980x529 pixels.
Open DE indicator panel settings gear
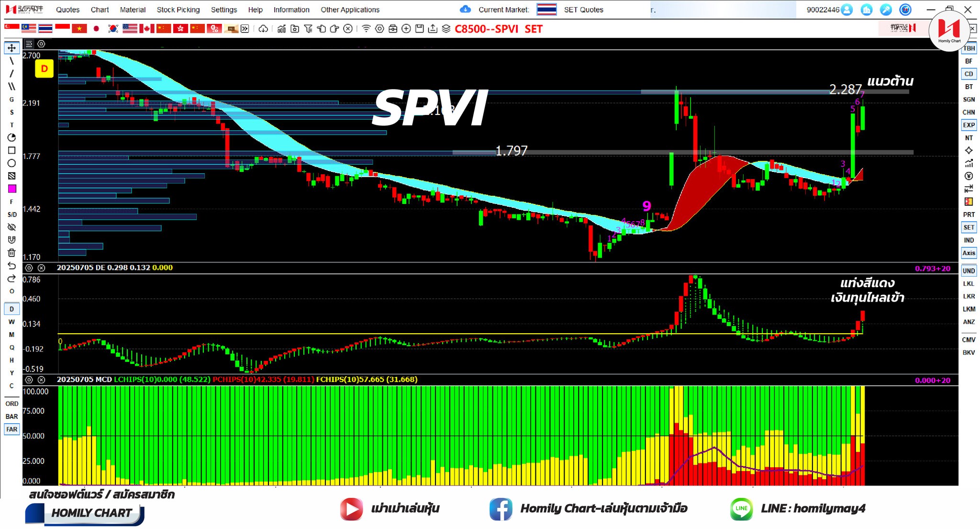pos(29,268)
